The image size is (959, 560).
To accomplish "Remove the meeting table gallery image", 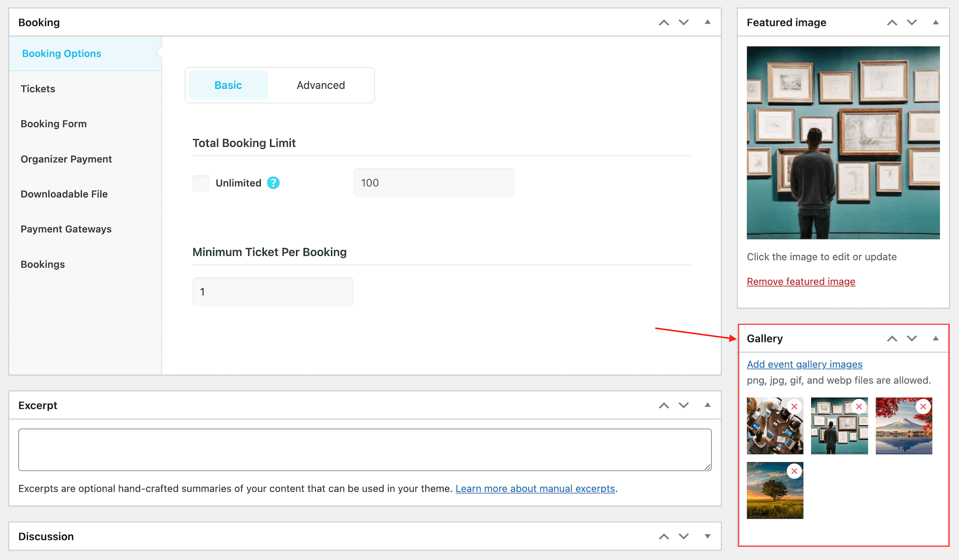I will [794, 406].
